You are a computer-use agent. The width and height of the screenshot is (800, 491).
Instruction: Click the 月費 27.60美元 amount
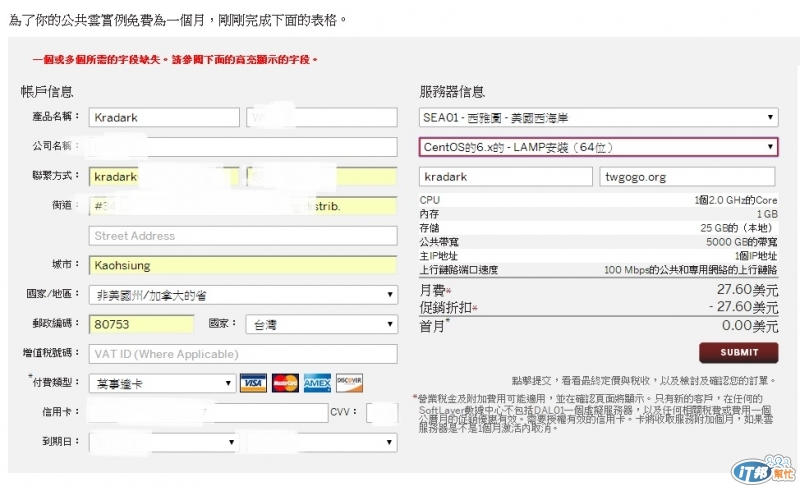[x=747, y=290]
